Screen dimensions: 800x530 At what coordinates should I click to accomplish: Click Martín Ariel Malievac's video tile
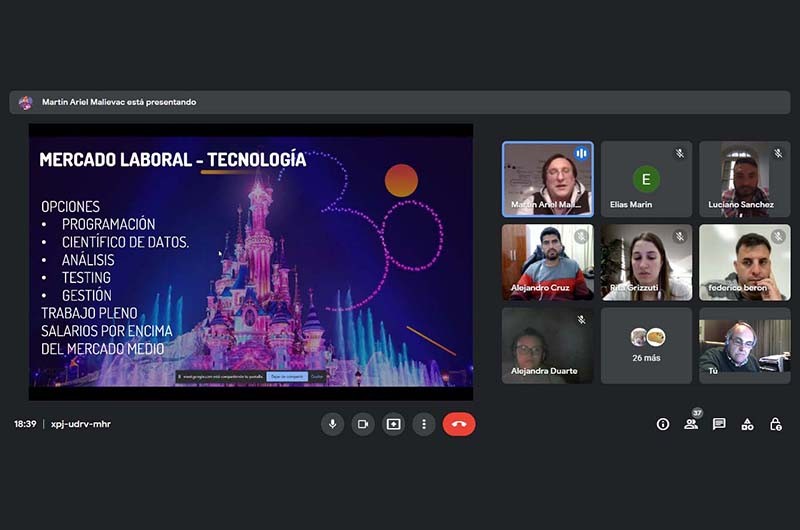point(547,179)
